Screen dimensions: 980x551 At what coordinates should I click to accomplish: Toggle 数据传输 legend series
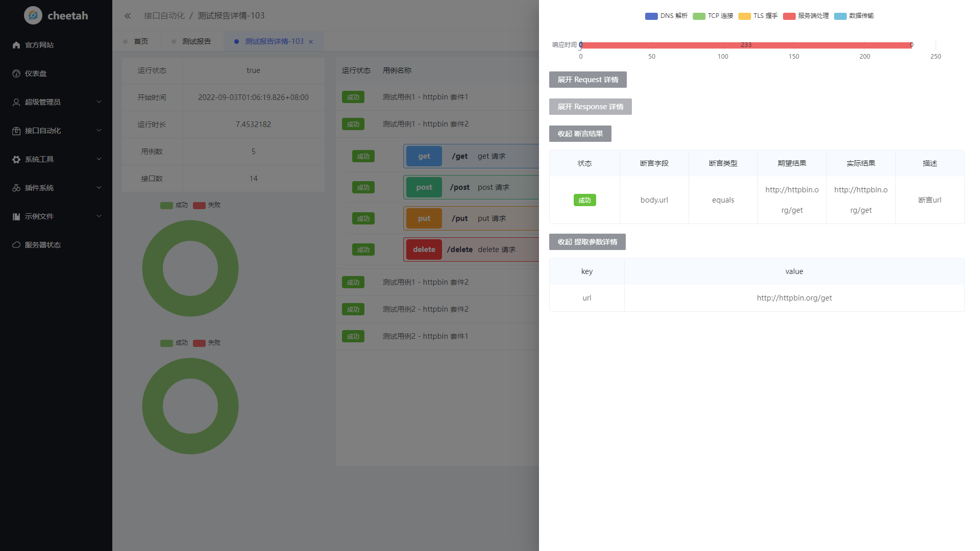(x=854, y=16)
